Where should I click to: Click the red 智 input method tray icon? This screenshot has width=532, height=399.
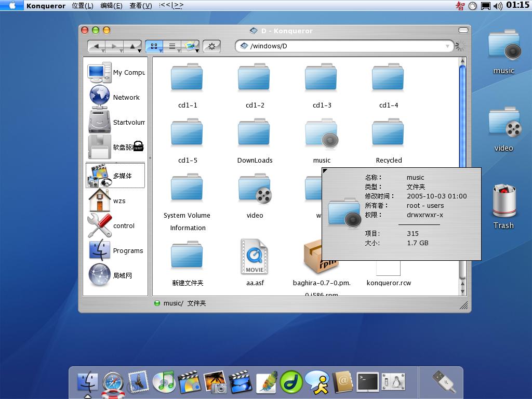pos(460,6)
